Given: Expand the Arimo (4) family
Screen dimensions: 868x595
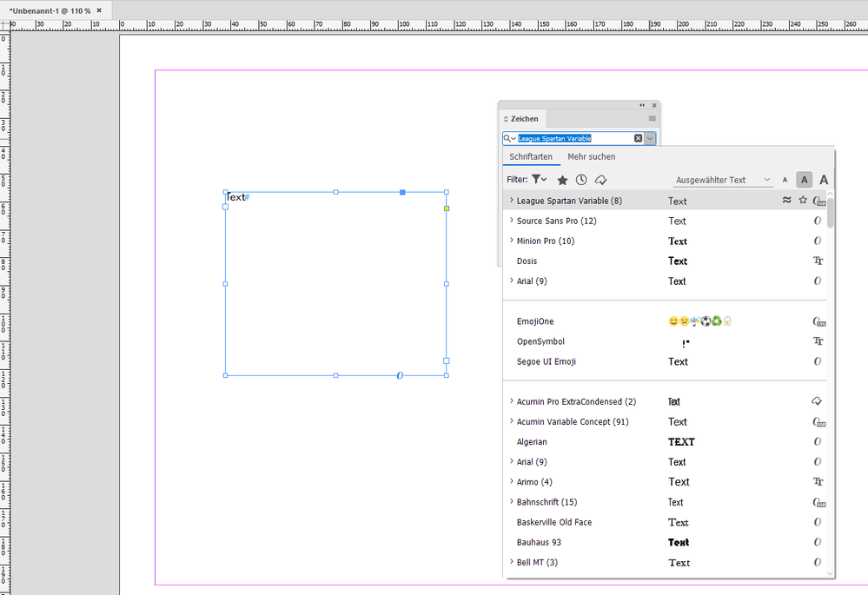Looking at the screenshot, I should tap(512, 481).
